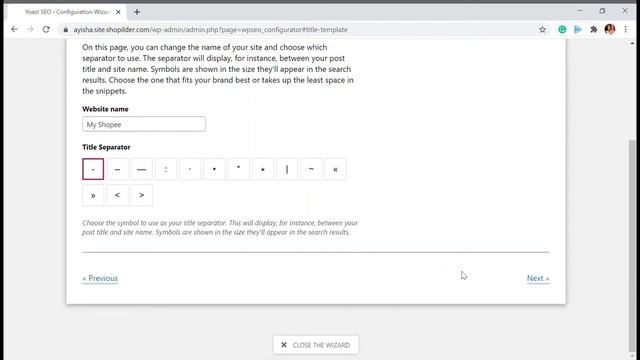Choose the long em dash separator

coord(142,169)
